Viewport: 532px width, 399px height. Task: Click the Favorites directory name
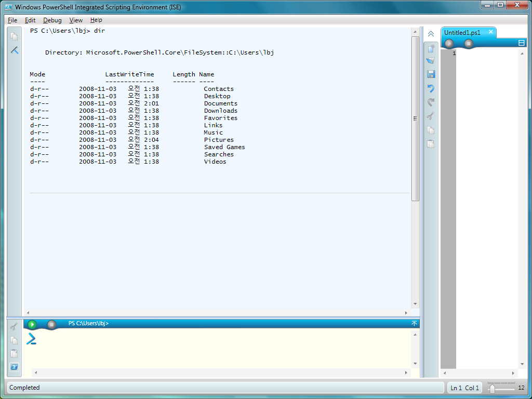point(221,118)
